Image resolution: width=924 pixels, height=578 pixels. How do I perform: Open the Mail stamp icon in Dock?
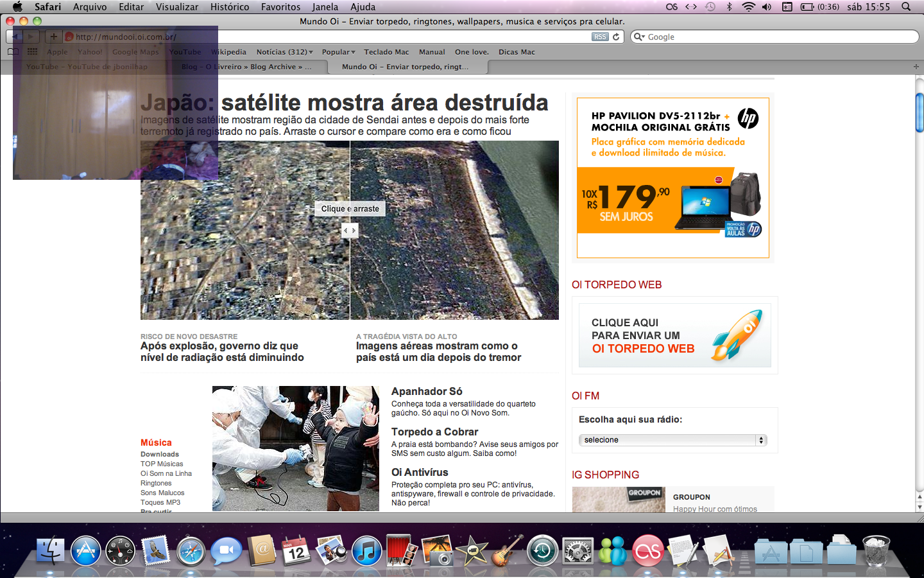point(156,551)
